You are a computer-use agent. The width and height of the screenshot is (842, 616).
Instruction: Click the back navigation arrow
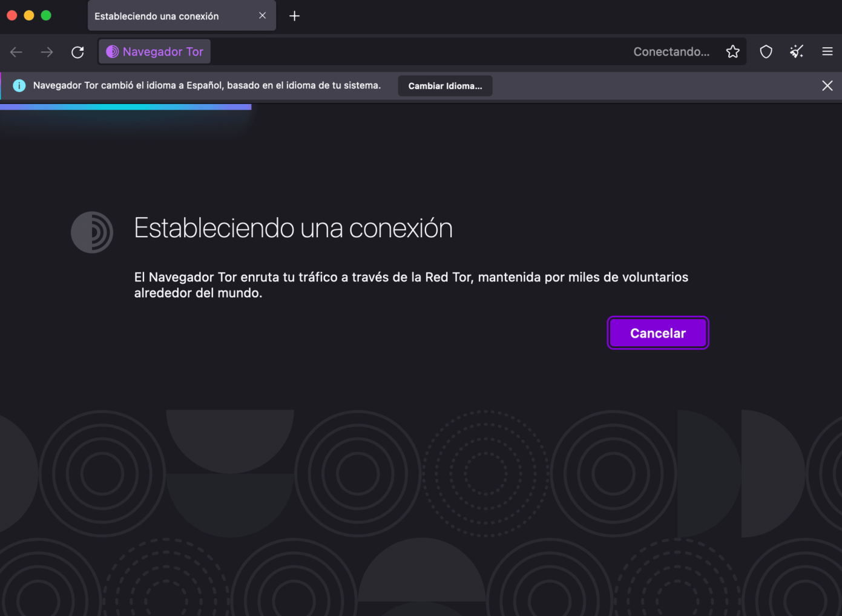coord(16,52)
